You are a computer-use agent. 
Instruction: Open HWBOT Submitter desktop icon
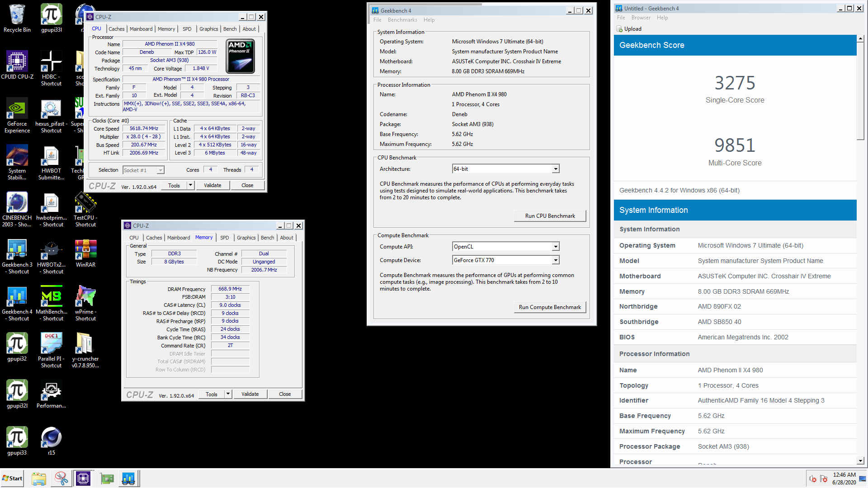52,163
